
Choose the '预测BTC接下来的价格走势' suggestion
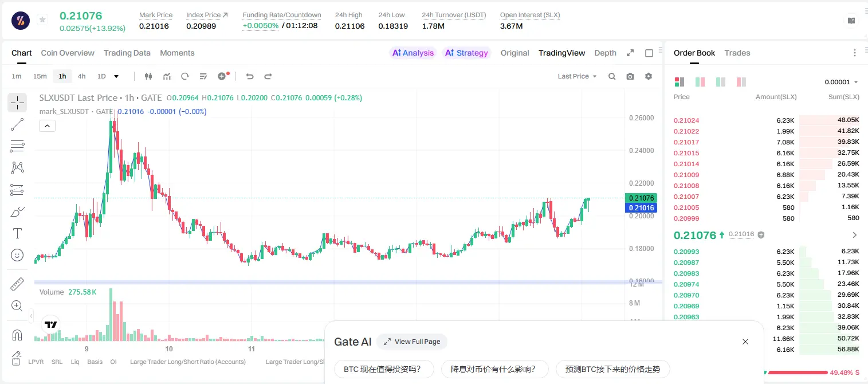tap(612, 369)
